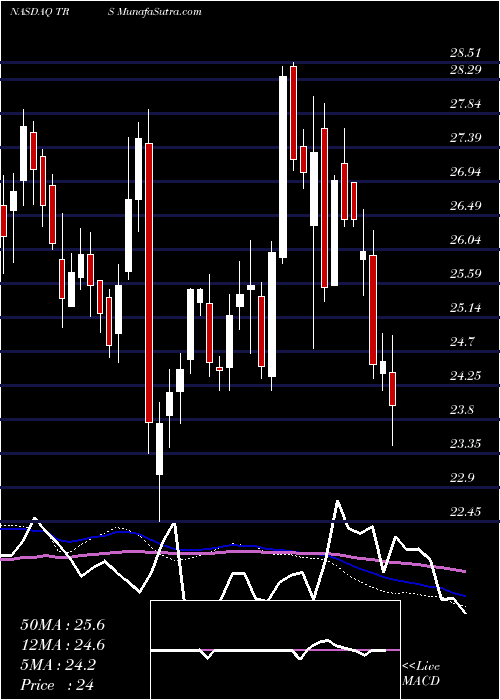Click the 12MA : 24.6 readout
The width and height of the screenshot is (500, 700).
click(62, 645)
